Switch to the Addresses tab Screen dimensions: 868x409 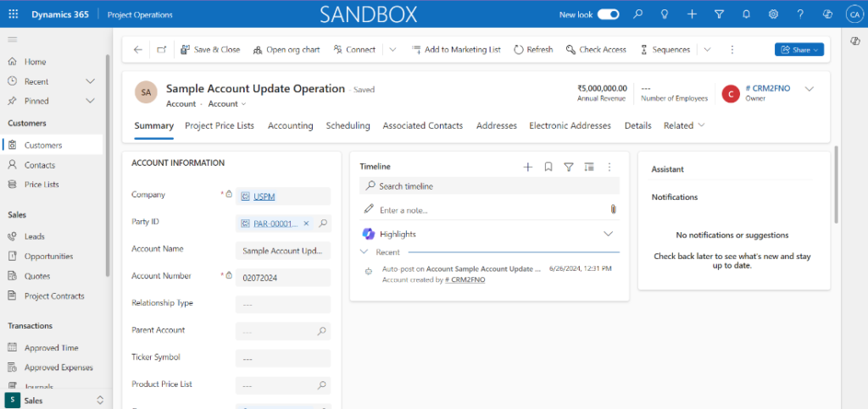(x=497, y=125)
